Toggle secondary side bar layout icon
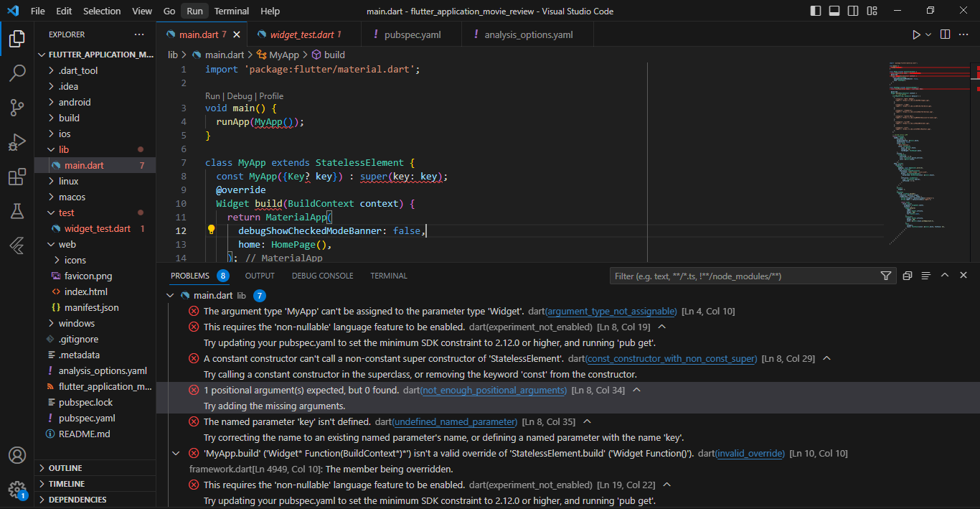 pyautogui.click(x=853, y=11)
